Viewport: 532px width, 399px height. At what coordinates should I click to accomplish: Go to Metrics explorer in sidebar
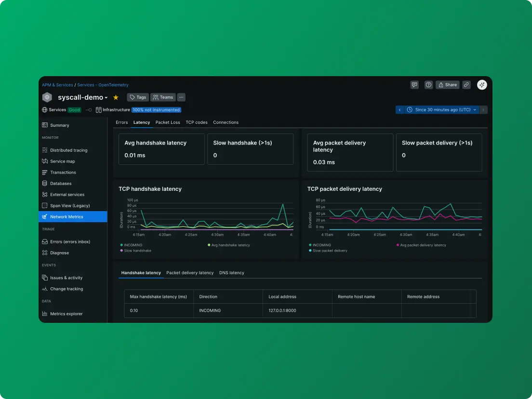pos(66,314)
